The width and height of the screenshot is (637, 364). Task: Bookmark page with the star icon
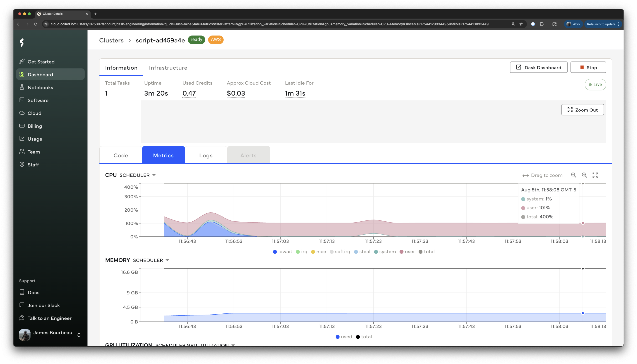[521, 24]
